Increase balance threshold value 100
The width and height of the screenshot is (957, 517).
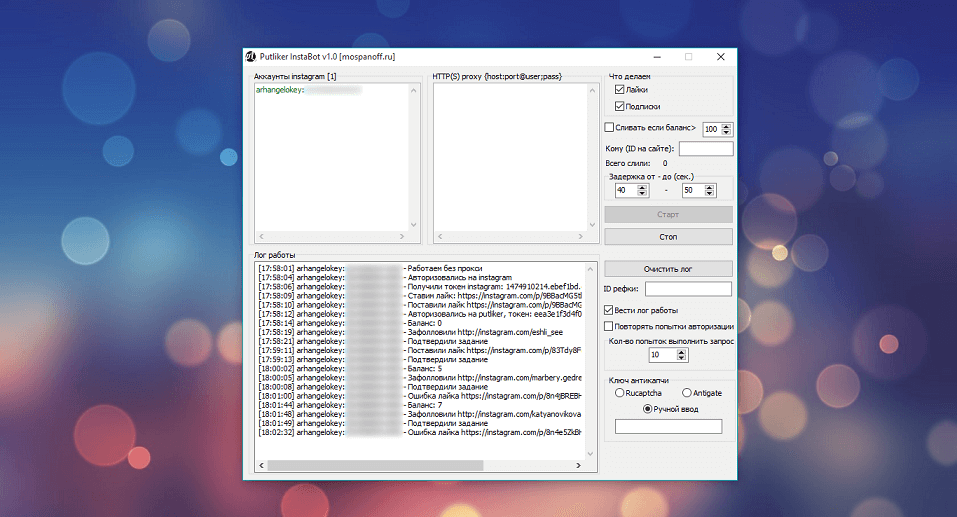click(x=726, y=126)
